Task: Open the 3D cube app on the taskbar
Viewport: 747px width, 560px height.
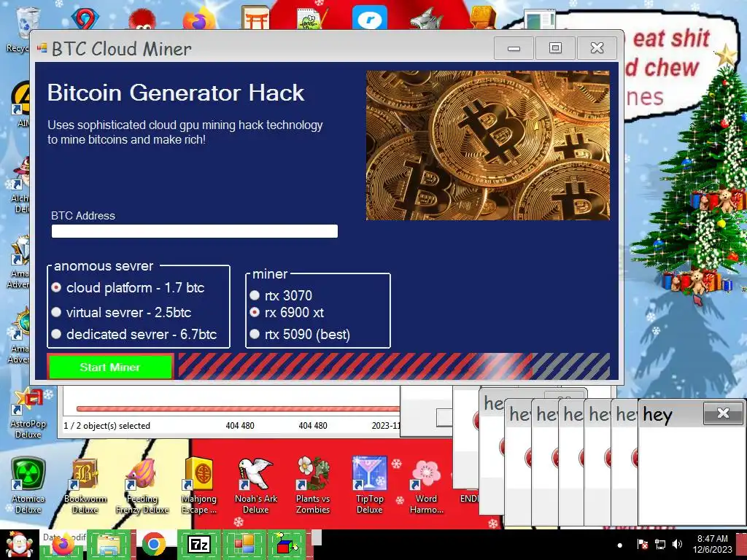Action: 287,545
